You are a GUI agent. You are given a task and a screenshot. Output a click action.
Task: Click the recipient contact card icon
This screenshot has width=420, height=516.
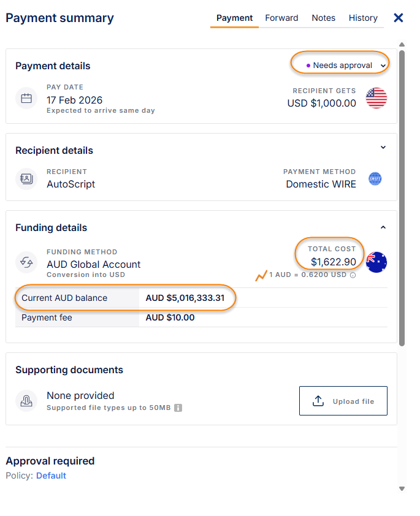coord(26,179)
